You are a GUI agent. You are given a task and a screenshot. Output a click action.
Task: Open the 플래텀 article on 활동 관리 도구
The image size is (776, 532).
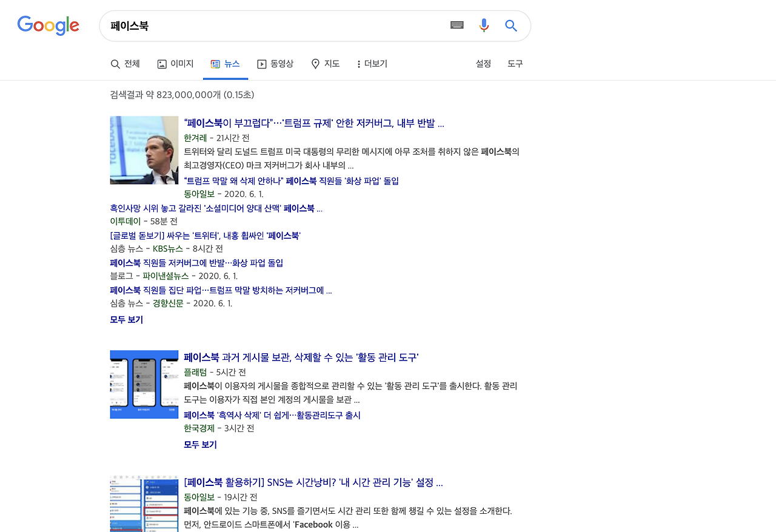301,357
